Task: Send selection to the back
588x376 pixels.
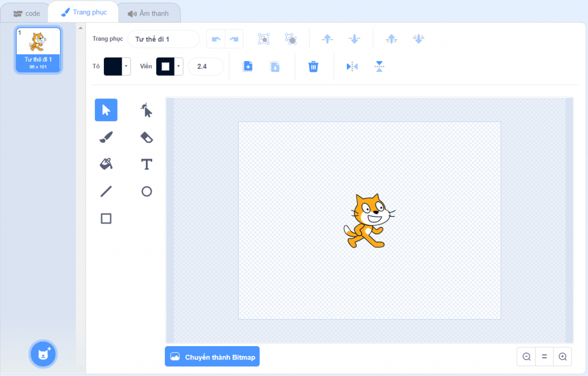Action: [x=419, y=39]
